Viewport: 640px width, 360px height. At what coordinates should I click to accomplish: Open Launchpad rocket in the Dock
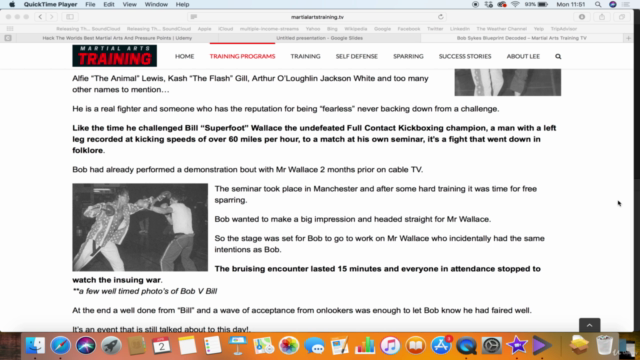pos(111,346)
